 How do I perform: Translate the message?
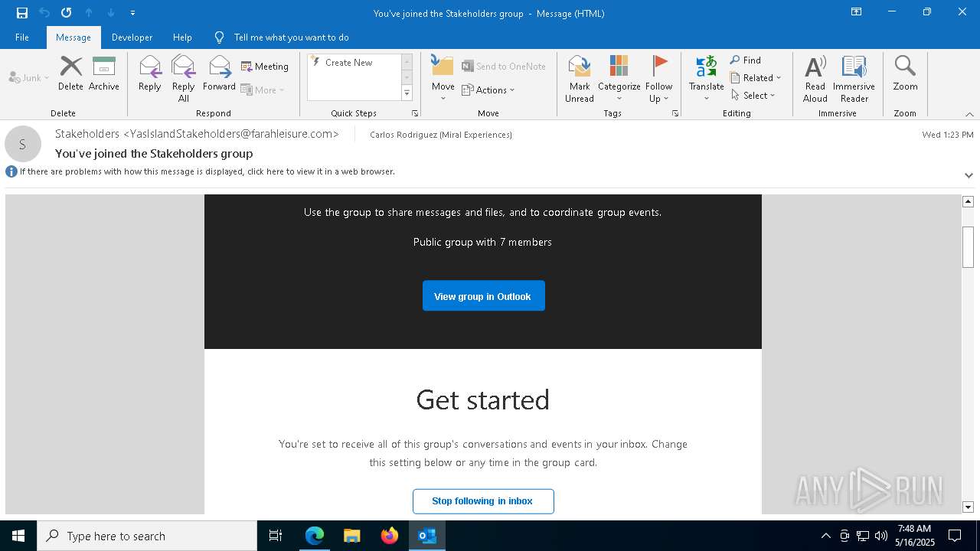[706, 78]
